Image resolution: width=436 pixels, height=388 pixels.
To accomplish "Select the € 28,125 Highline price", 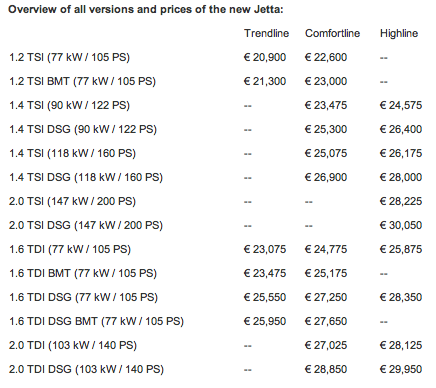I will point(401,345).
